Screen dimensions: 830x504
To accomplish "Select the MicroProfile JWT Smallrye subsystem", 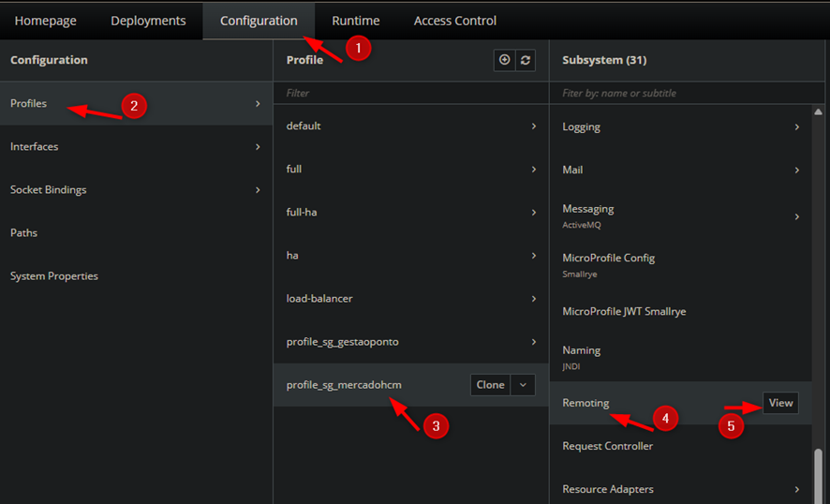I will (x=624, y=311).
